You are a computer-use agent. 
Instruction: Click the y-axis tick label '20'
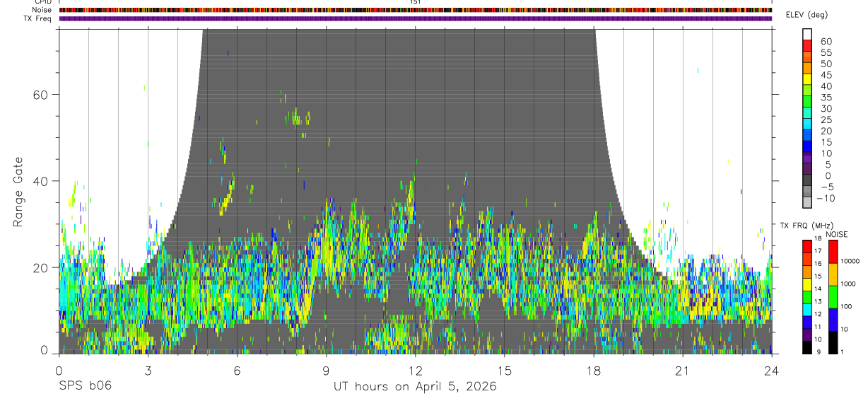(42, 267)
